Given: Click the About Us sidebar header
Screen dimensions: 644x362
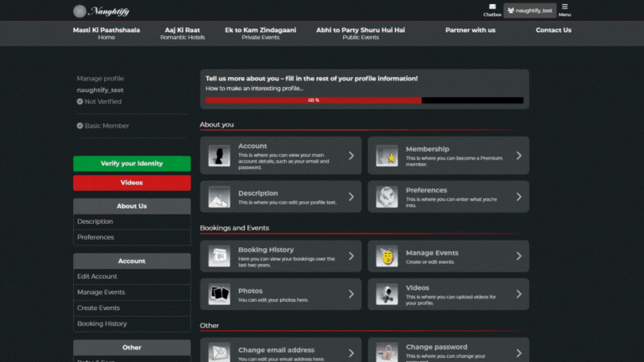Looking at the screenshot, I should click(132, 206).
